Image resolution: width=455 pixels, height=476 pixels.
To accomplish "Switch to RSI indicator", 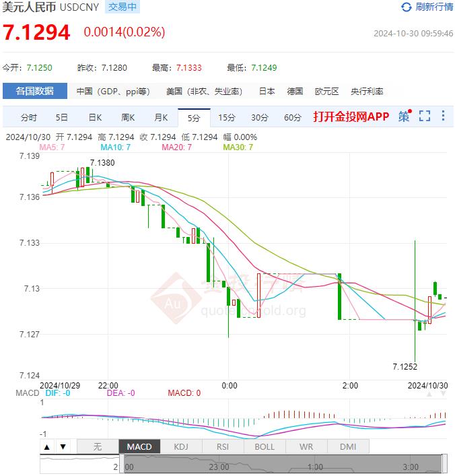I will point(223,446).
